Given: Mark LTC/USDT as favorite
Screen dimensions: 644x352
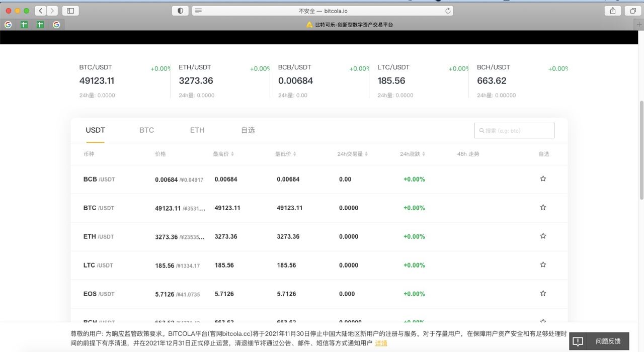Looking at the screenshot, I should coord(543,265).
